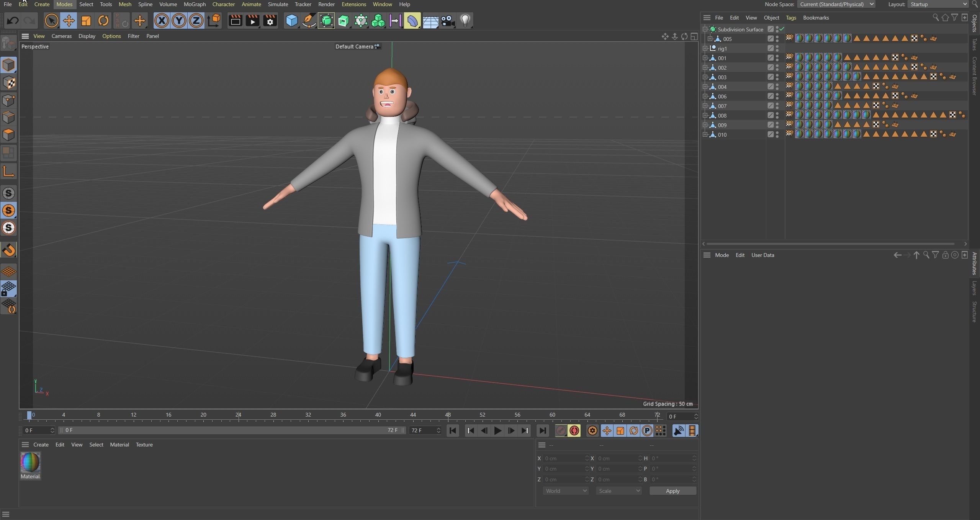Collapse the Subdivision Surface hierarchy
Image resolution: width=980 pixels, height=520 pixels.
pos(705,29)
